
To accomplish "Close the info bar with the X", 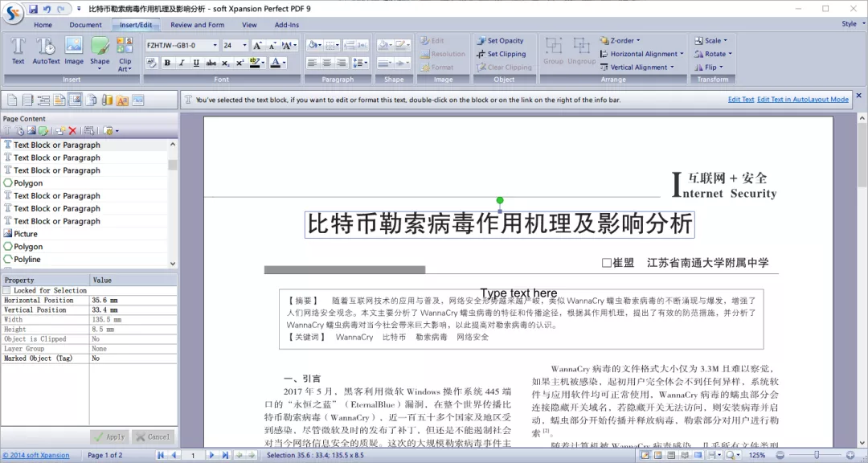I will 859,96.
